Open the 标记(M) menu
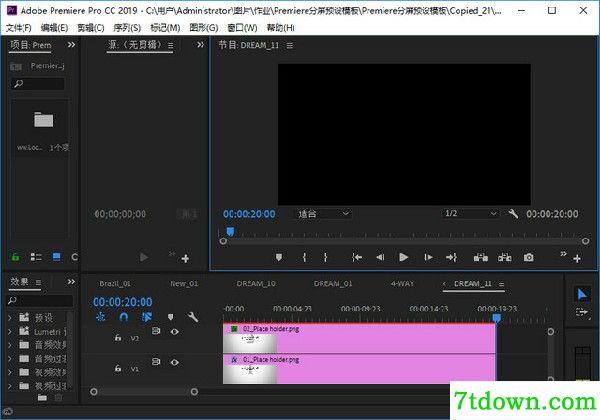The image size is (600, 420). pos(165,28)
